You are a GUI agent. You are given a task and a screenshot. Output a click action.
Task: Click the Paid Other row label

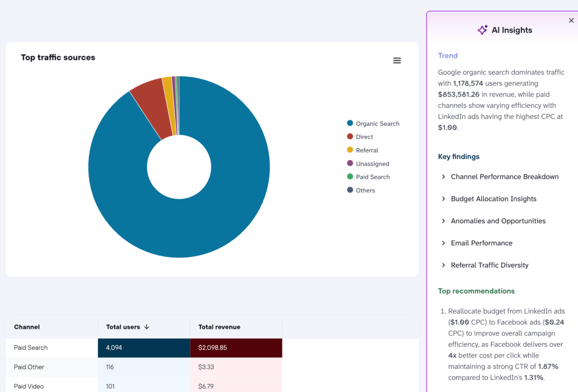pos(29,367)
